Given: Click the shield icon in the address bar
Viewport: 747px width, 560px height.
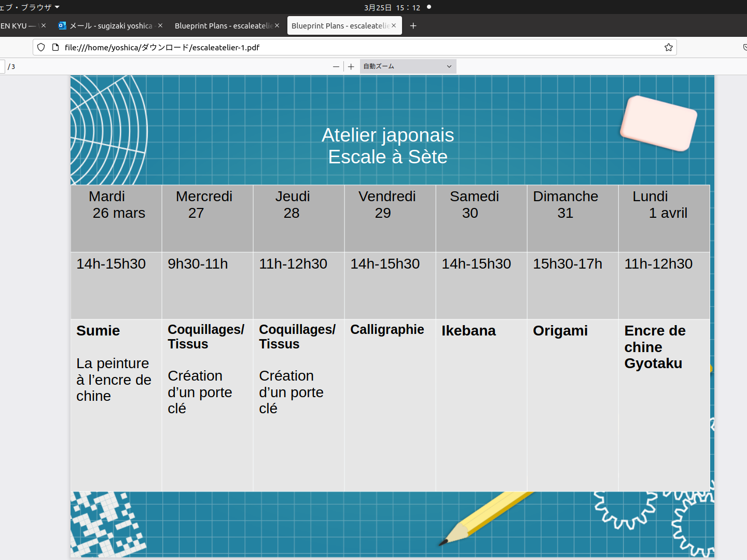Looking at the screenshot, I should click(41, 47).
